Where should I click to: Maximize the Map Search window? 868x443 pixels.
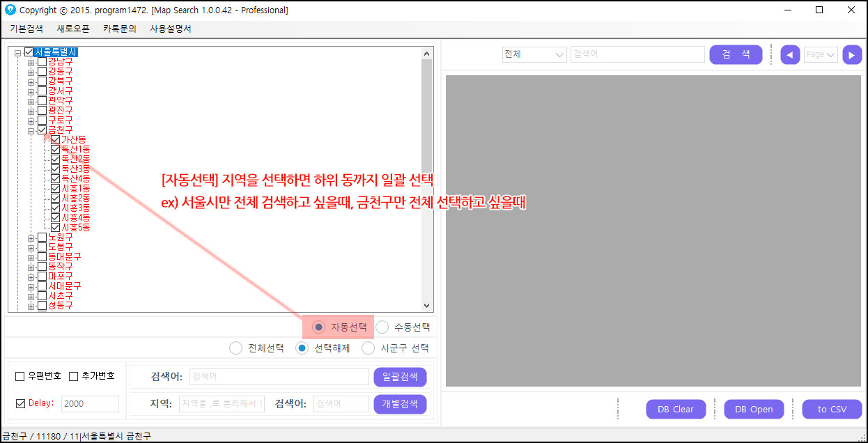tap(819, 10)
